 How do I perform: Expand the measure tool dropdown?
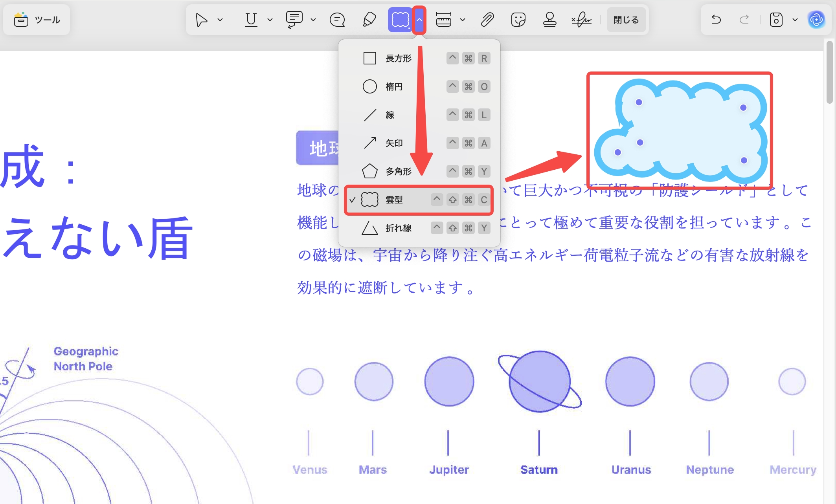click(x=462, y=19)
